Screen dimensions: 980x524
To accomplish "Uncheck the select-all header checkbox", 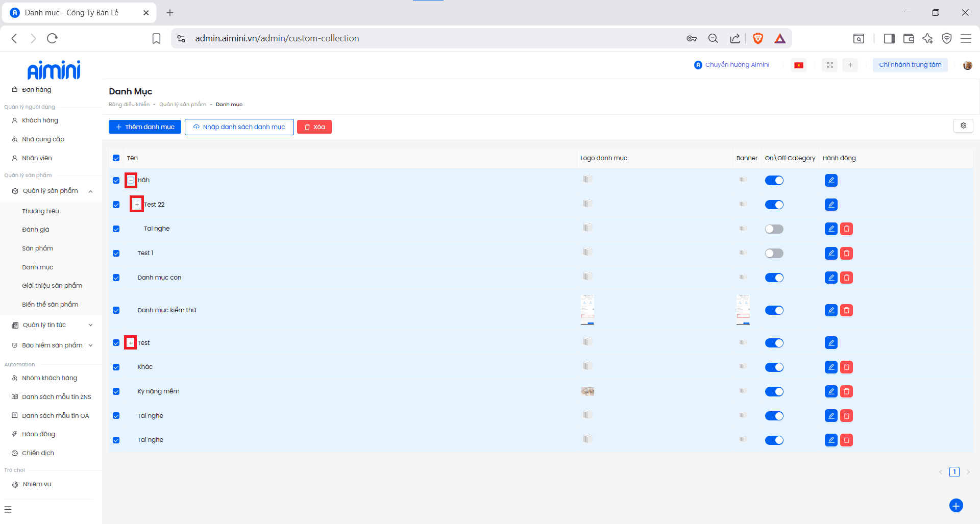I will point(116,158).
